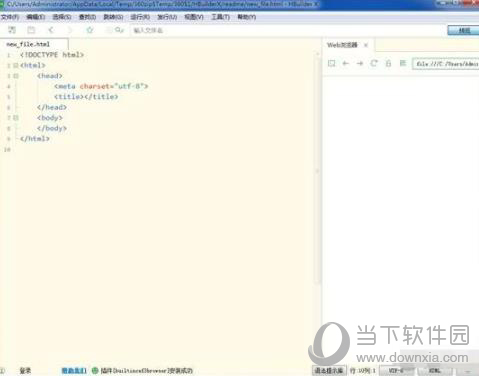
Task: Click the toolbar icon left of the magnifier
Action: [109, 30]
